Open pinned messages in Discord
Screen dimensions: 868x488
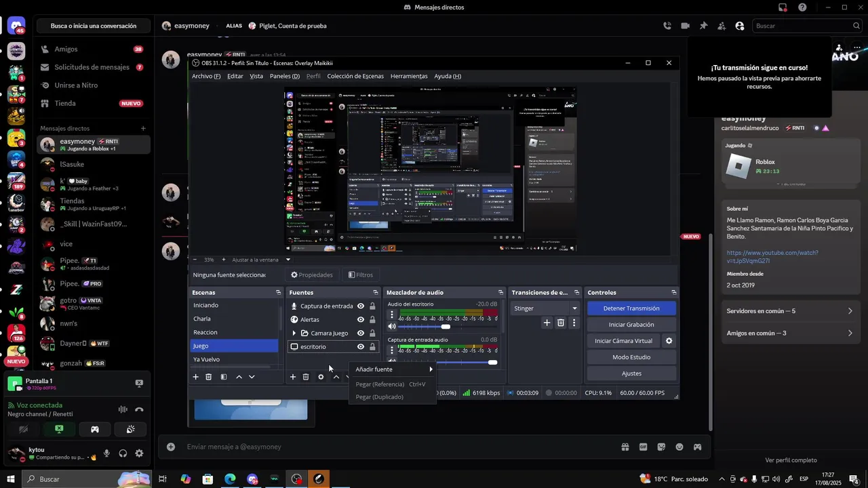[x=703, y=26]
